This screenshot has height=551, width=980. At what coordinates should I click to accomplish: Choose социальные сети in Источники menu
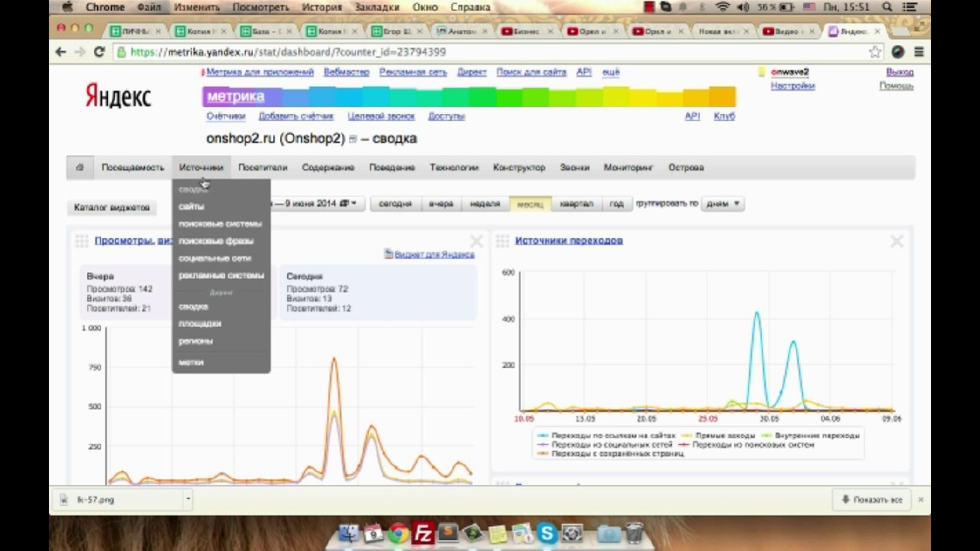(x=215, y=259)
